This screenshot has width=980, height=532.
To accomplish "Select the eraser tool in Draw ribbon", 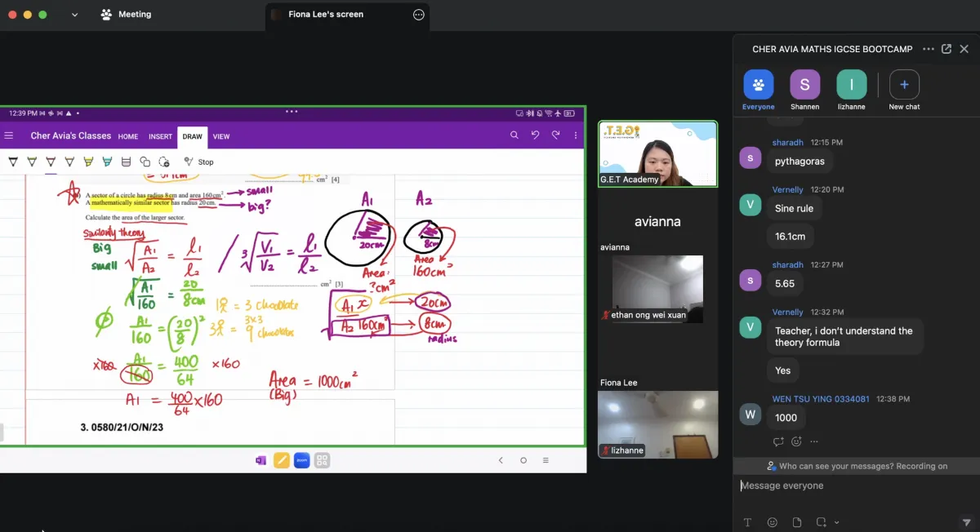I will coord(126,162).
